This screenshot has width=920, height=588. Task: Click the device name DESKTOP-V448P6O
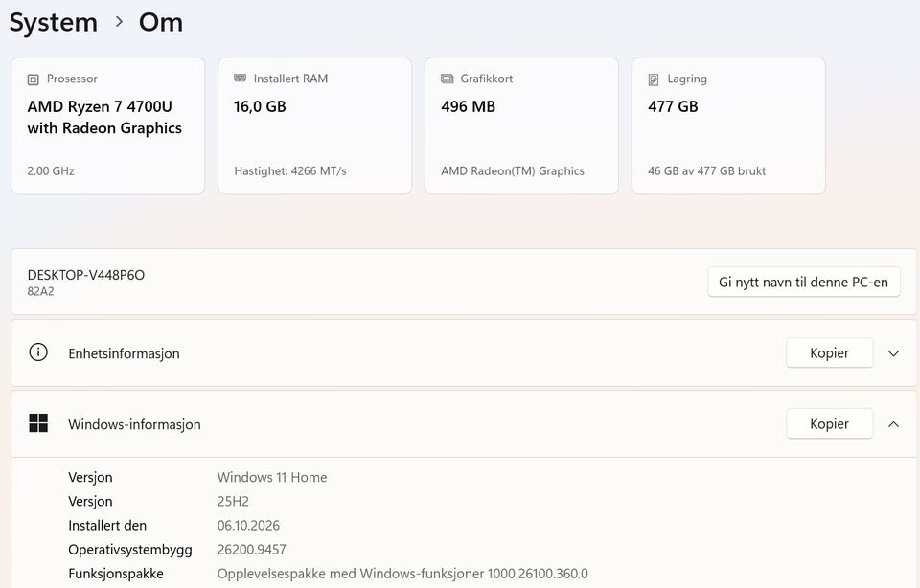tap(86, 275)
